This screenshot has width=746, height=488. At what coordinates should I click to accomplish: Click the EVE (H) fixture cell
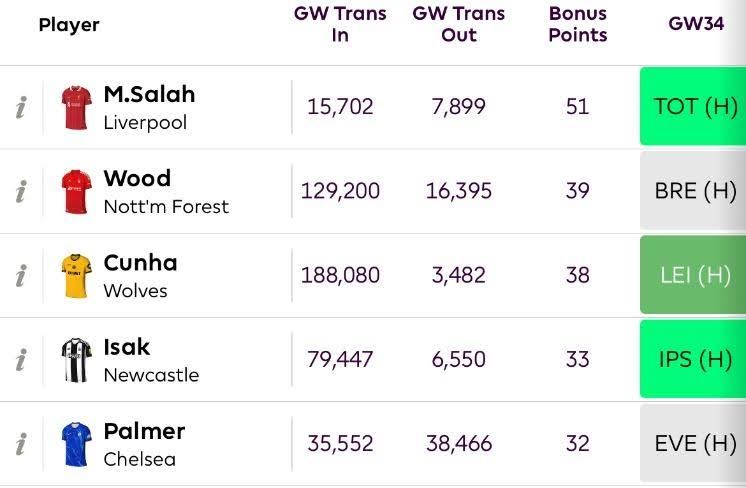(693, 443)
